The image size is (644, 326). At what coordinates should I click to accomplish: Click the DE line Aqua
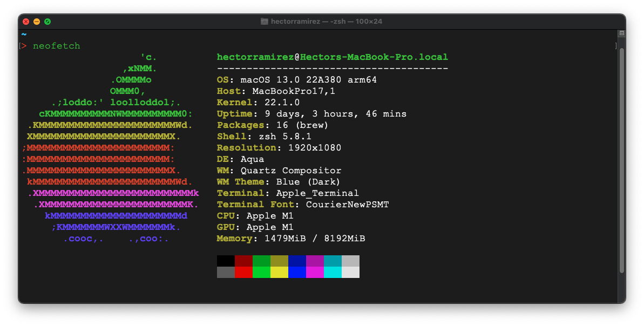pos(240,159)
